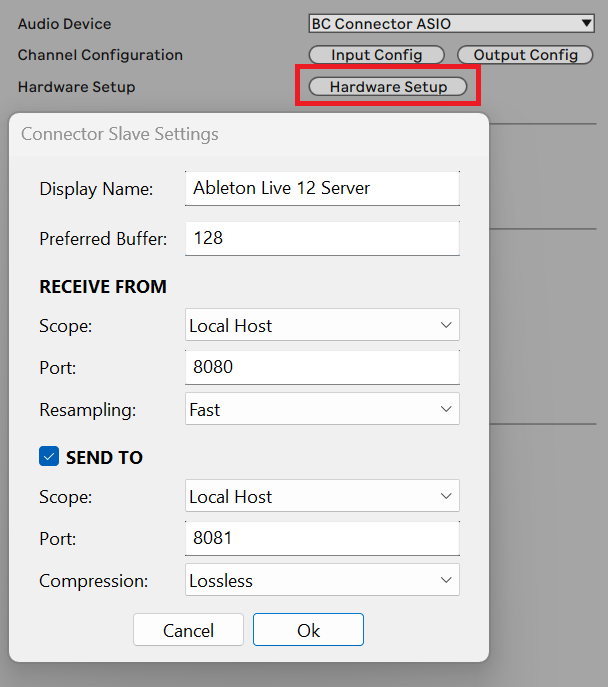Confirm settings with the Ok button
This screenshot has height=687, width=608.
pyautogui.click(x=308, y=630)
